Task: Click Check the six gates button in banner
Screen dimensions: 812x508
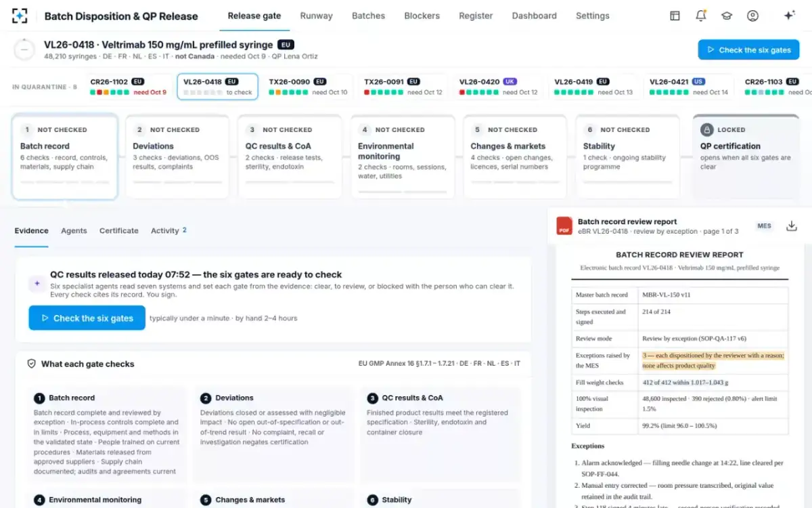Action: point(87,318)
